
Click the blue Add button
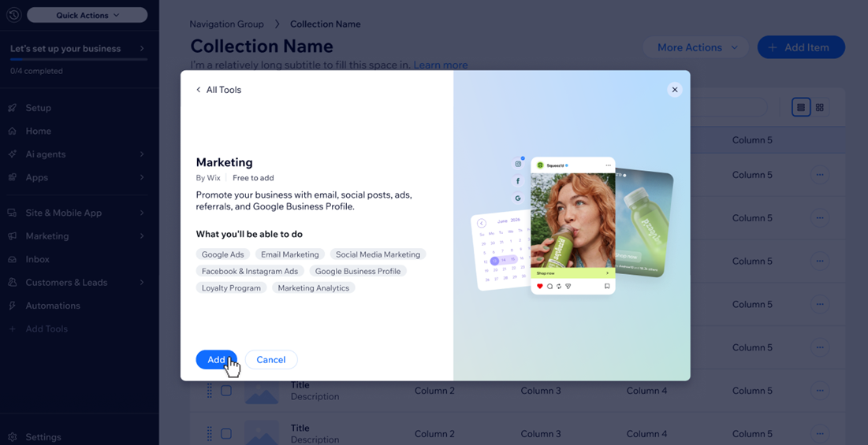(217, 359)
